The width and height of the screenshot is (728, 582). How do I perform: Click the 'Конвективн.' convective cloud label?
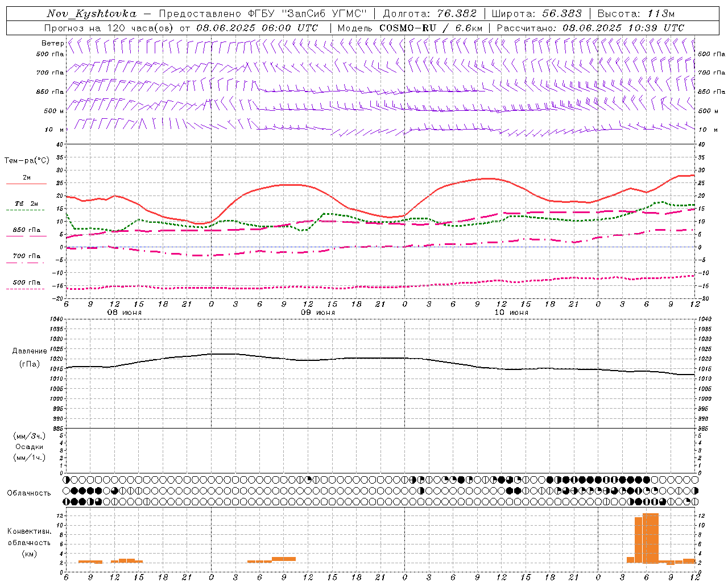[x=29, y=531]
